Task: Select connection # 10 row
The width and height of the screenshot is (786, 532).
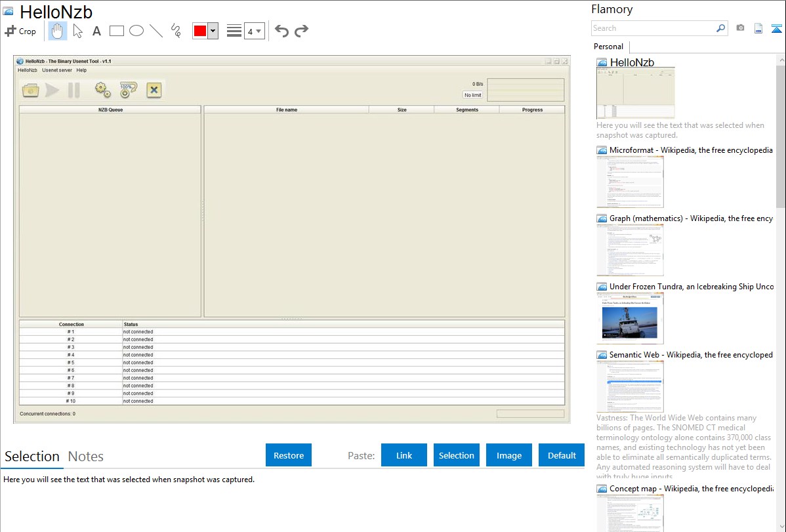Action: click(292, 401)
